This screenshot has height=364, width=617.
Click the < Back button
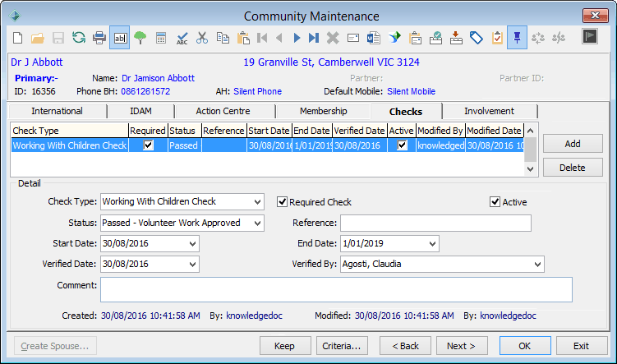tap(405, 346)
